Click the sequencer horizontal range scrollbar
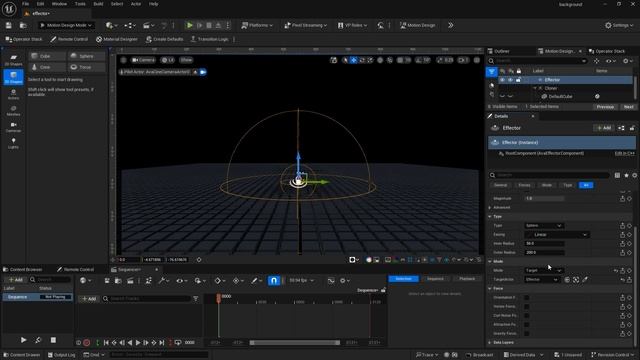Image resolution: width=640 pixels, height=360 pixels. point(295,343)
